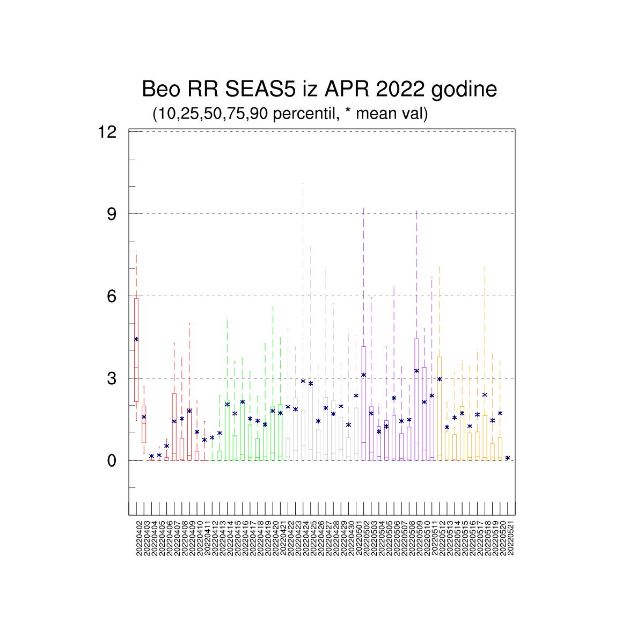Image resolution: width=644 pixels, height=644 pixels.
Task: Select x-axis date label 20220511
Action: [435, 538]
